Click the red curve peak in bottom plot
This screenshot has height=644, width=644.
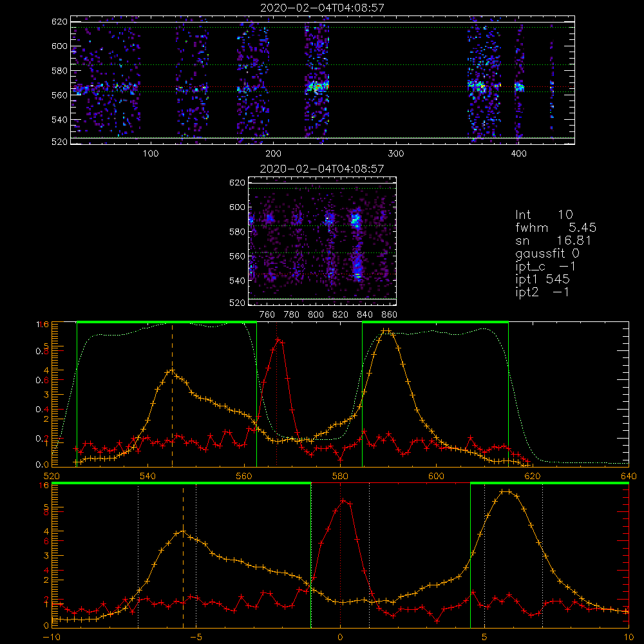[x=345, y=500]
